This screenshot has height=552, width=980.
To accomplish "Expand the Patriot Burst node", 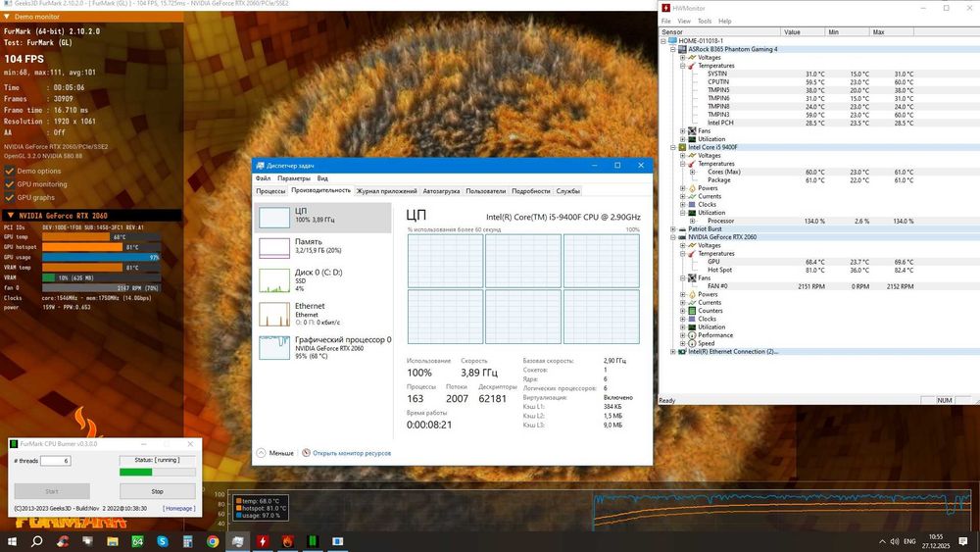I will coord(673,228).
